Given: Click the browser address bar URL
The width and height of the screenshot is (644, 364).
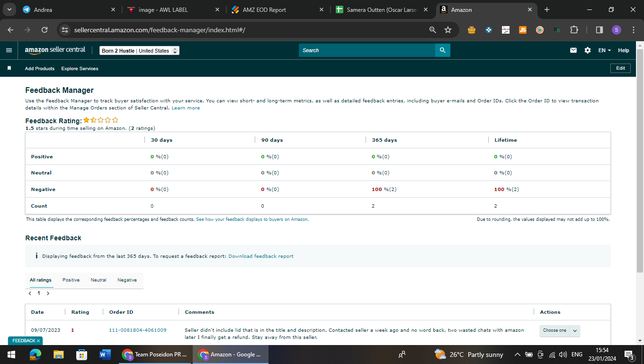Looking at the screenshot, I should click(160, 30).
